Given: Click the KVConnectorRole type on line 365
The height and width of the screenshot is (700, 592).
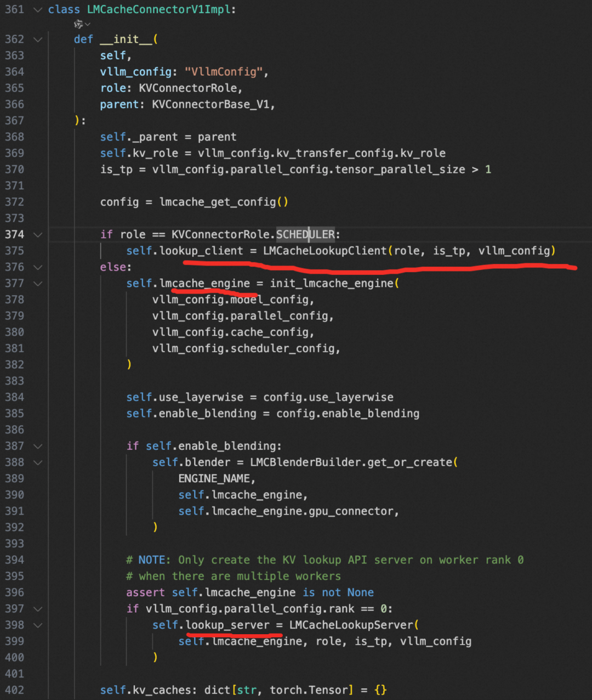Looking at the screenshot, I should [x=188, y=88].
